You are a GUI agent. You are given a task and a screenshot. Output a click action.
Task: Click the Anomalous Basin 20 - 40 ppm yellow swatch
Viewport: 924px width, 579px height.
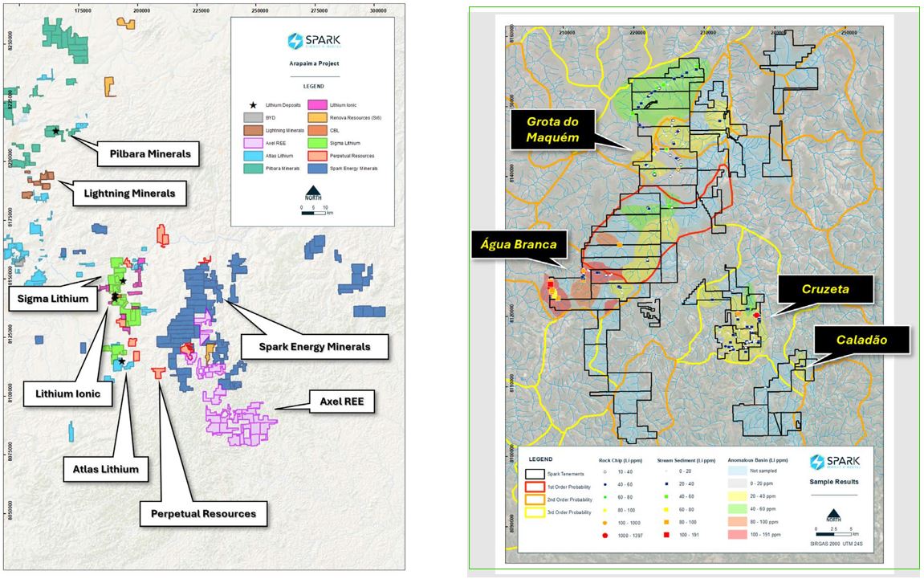737,496
